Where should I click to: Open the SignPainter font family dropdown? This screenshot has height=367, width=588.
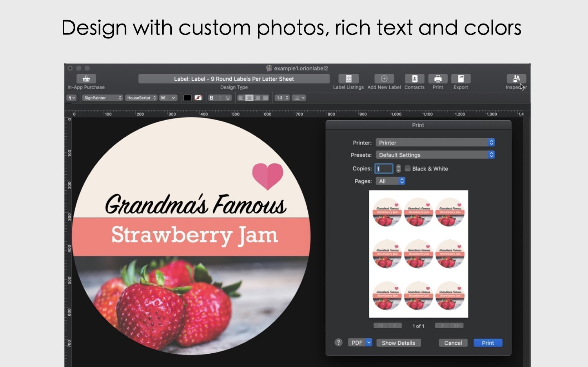(103, 98)
